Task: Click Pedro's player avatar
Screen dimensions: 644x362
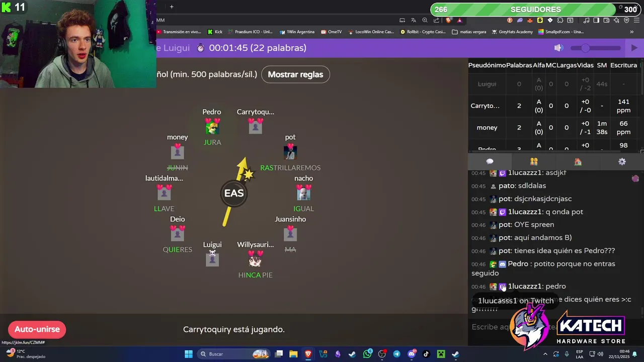Action: (212, 127)
